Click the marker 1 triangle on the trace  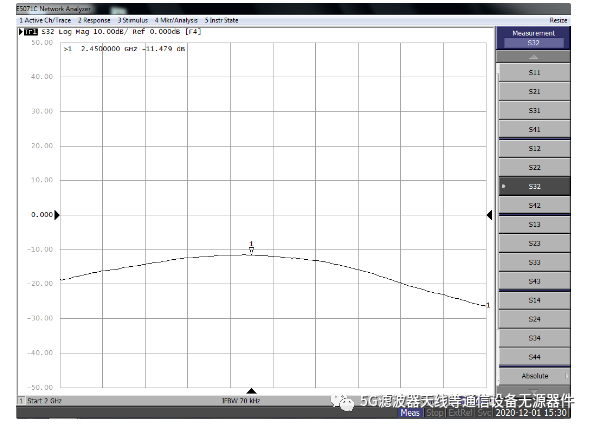point(251,250)
